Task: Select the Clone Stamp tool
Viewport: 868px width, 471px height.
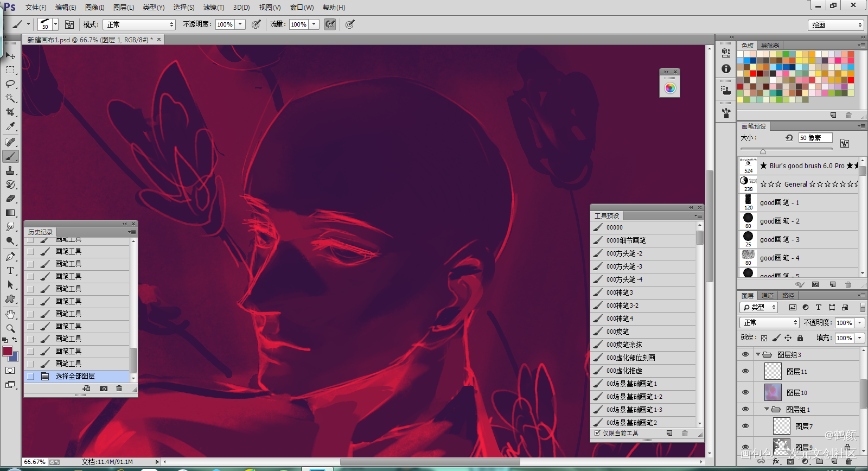Action: [10, 170]
